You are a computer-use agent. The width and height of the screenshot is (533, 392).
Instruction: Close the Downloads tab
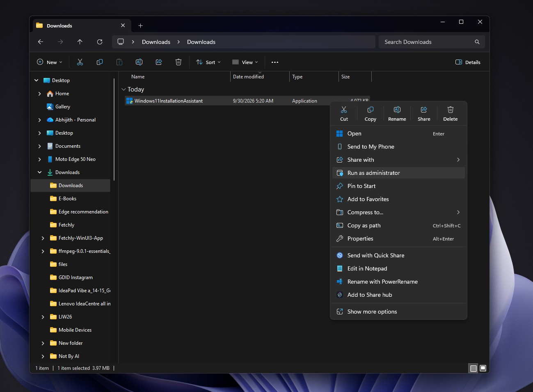[123, 25]
